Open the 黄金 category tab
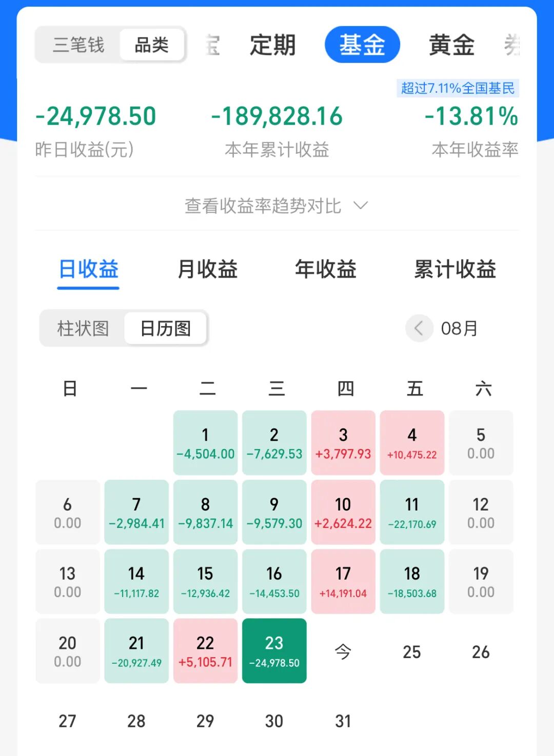The image size is (554, 756). point(451,45)
